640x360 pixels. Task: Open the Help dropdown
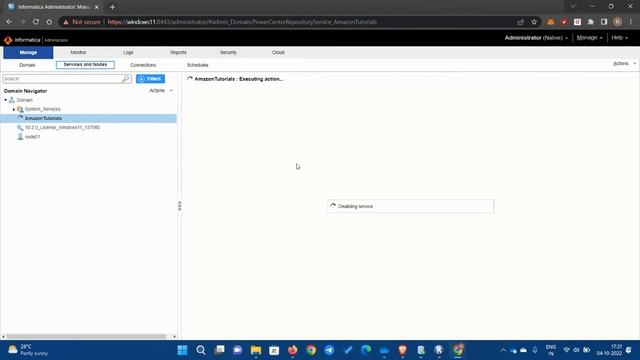(x=619, y=38)
